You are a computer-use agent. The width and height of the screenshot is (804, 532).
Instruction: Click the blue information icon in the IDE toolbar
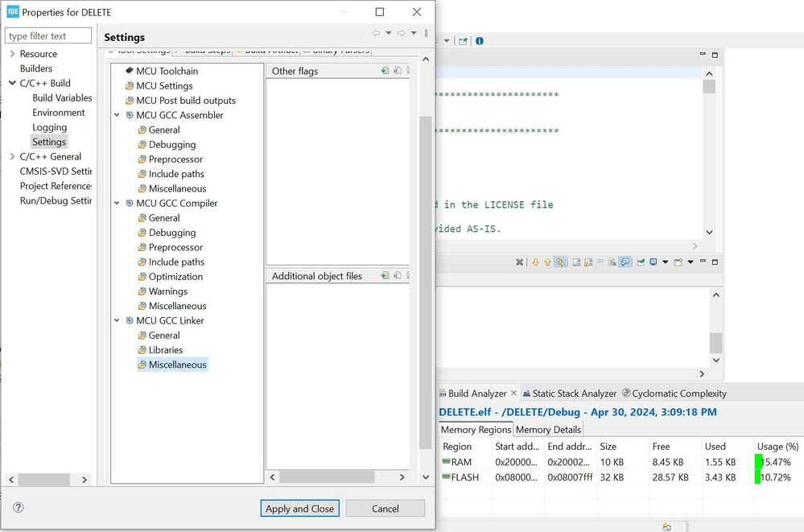point(480,41)
